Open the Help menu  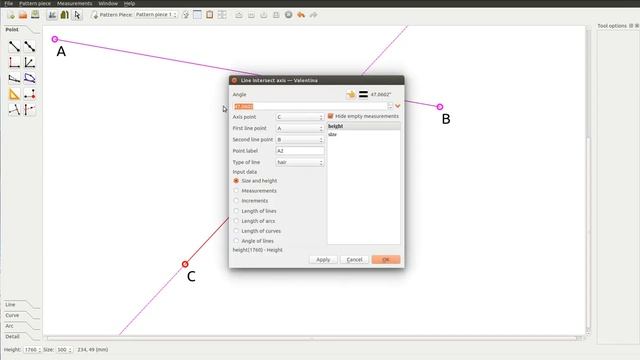click(x=129, y=3)
